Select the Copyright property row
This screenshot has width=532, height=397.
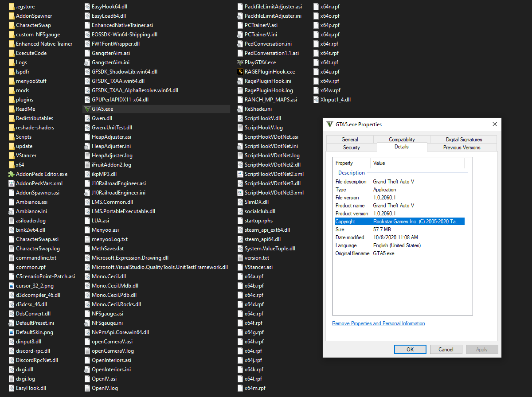[399, 222]
